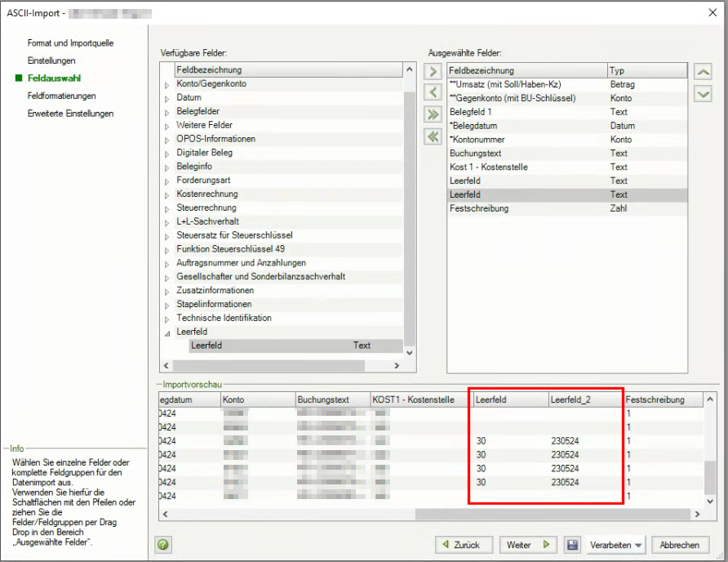This screenshot has height=562, width=728.
Task: Expand the Konto/Gegenkonto field group
Action: (x=168, y=84)
